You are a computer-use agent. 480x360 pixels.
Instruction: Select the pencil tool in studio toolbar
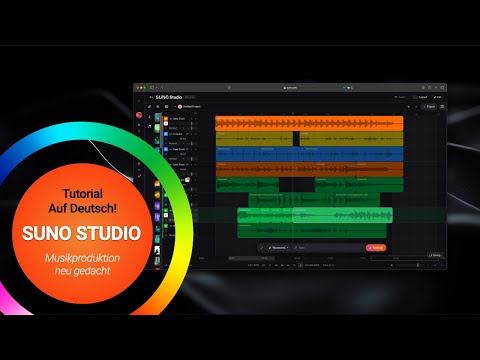149,107
